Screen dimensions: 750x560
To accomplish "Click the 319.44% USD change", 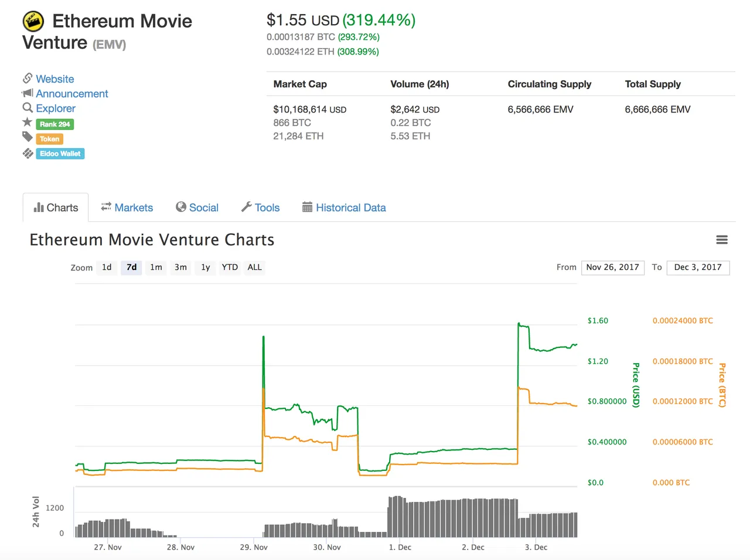I will (x=379, y=20).
